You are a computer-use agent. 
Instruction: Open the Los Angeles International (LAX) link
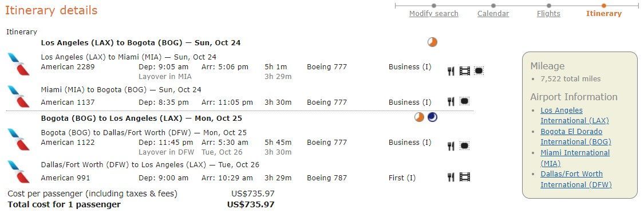pos(575,116)
